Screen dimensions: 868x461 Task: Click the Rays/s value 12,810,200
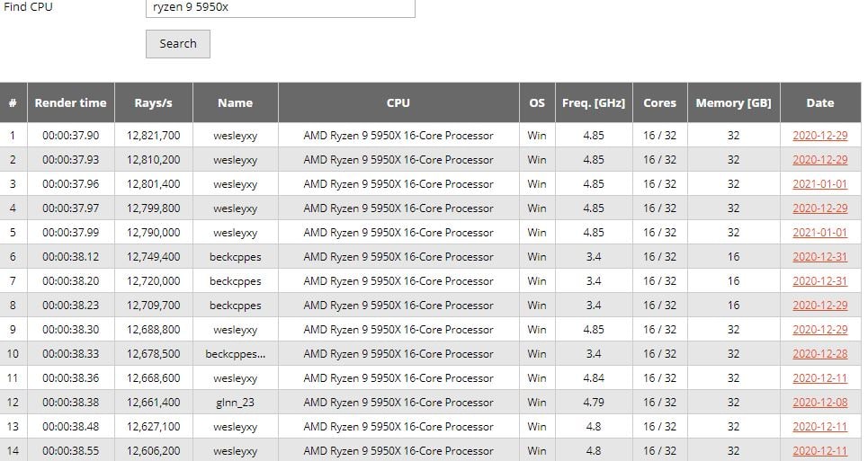pyautogui.click(x=153, y=160)
